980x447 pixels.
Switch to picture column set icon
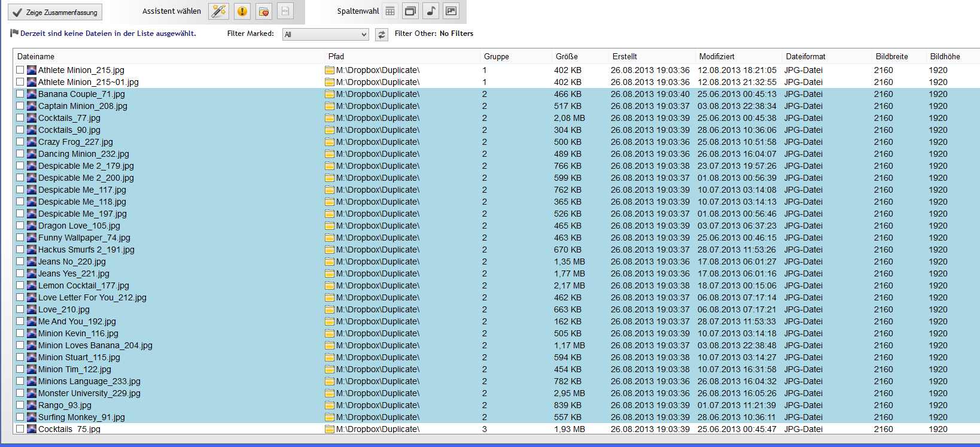pyautogui.click(x=451, y=11)
